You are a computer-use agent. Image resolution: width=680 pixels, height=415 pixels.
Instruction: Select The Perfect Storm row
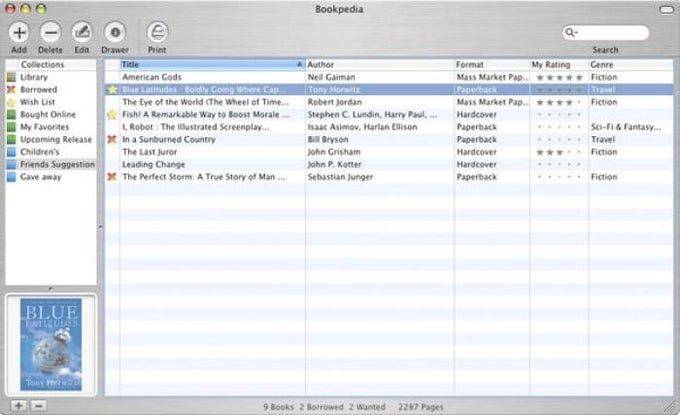389,177
